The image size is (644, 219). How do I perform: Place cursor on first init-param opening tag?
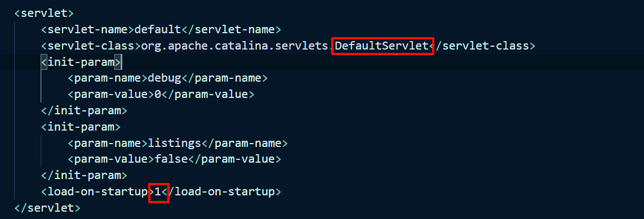(x=81, y=62)
